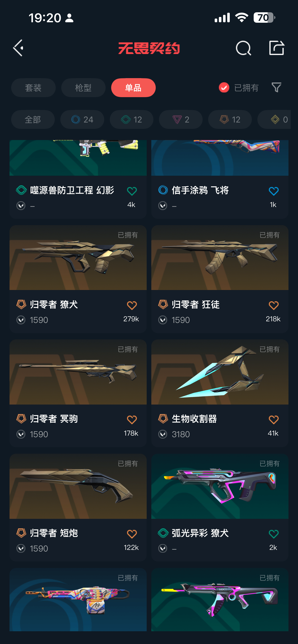The image size is (298, 644).
Task: Filter by blue tier showing 24
Action: tap(82, 119)
